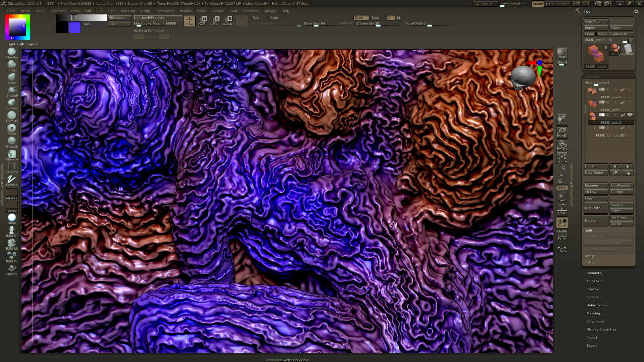Screen dimensions: 644x362
Task: Toggle visibility eye of PM3D_pose6
Action: 630,115
